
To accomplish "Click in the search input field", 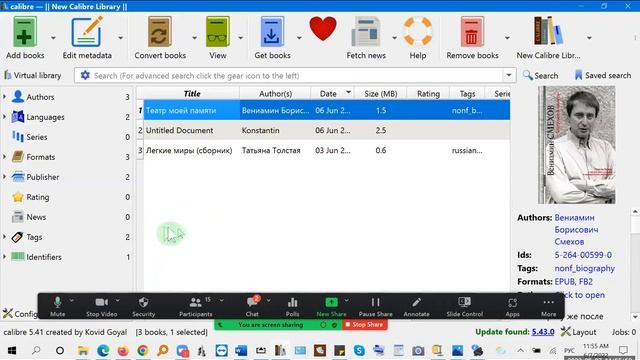I will [x=297, y=76].
